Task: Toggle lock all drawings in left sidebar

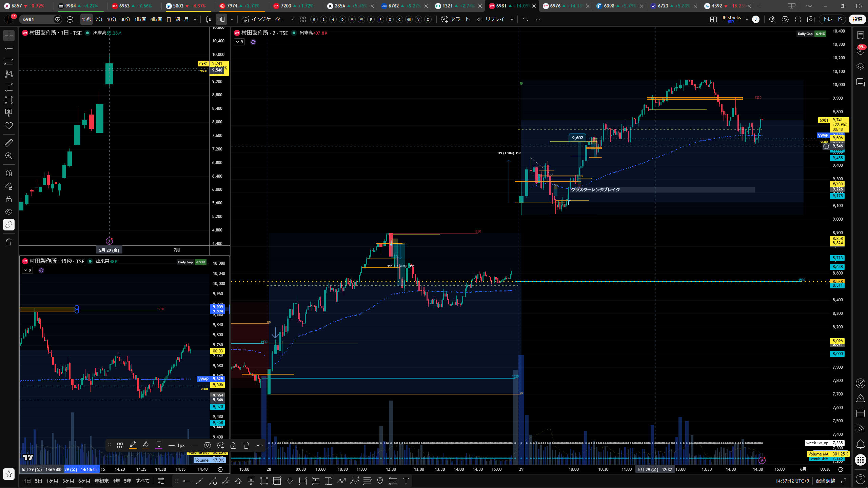Action: (x=9, y=199)
